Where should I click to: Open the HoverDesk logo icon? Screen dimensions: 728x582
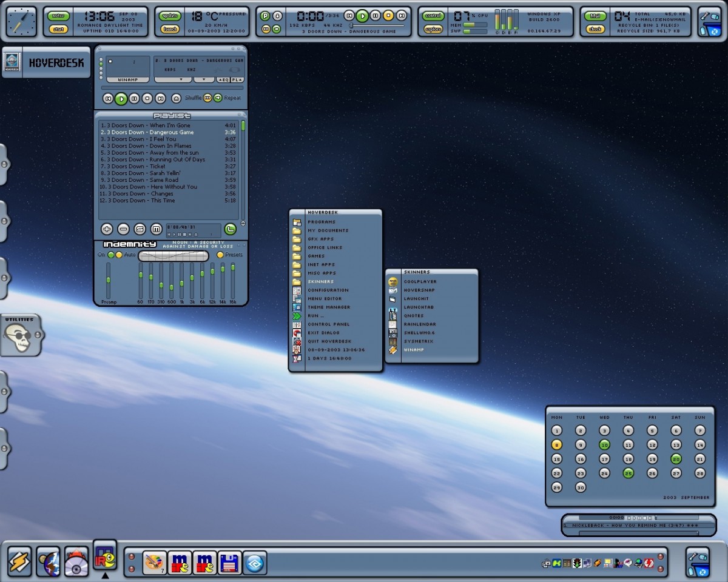pos(12,62)
